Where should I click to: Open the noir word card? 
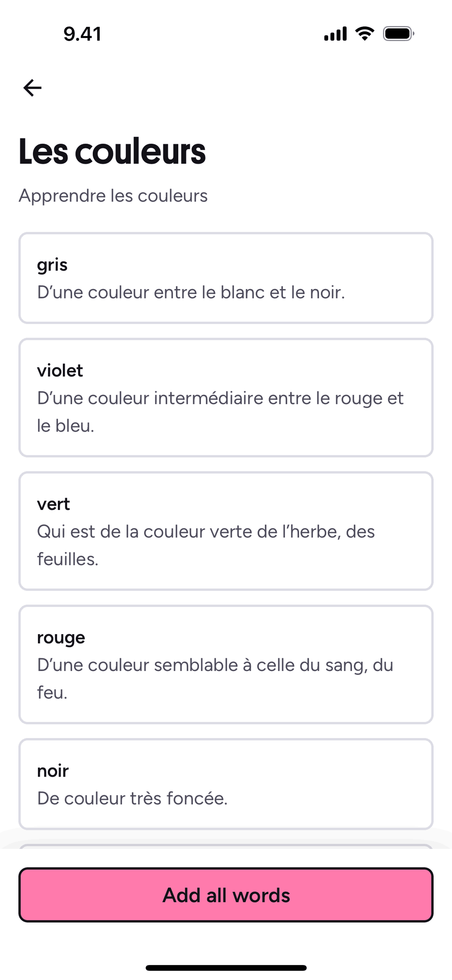(x=226, y=784)
